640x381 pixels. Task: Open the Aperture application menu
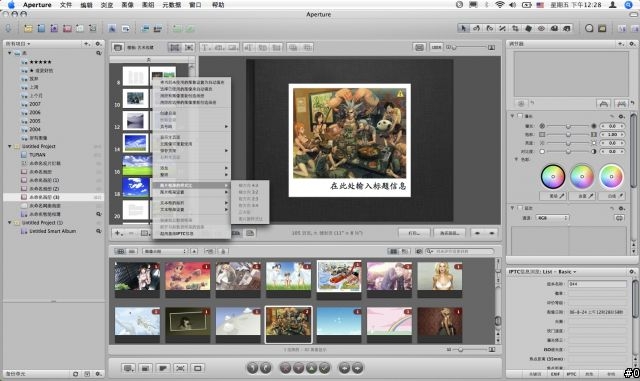(37, 4)
